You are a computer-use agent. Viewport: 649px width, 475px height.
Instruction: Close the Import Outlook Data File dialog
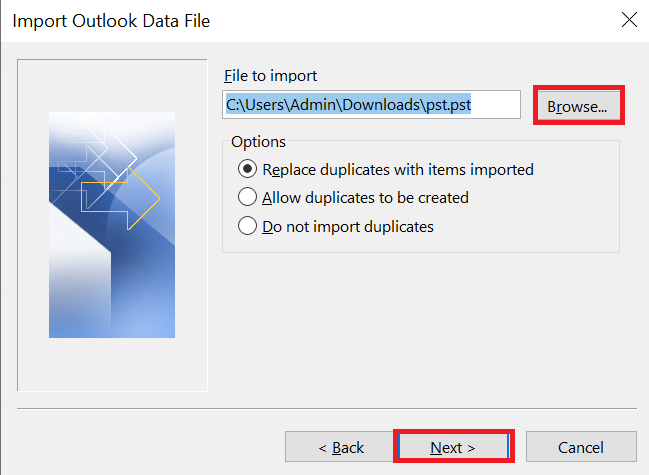pyautogui.click(x=629, y=20)
